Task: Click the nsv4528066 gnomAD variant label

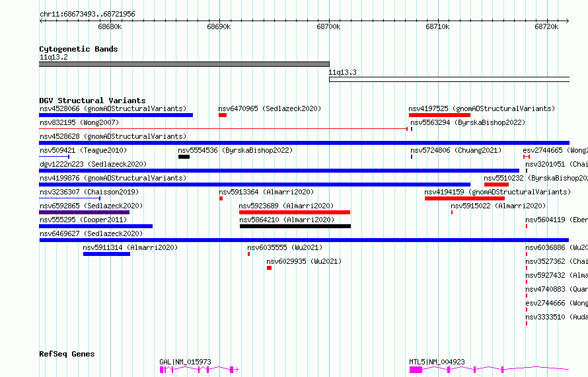Action: coord(113,109)
